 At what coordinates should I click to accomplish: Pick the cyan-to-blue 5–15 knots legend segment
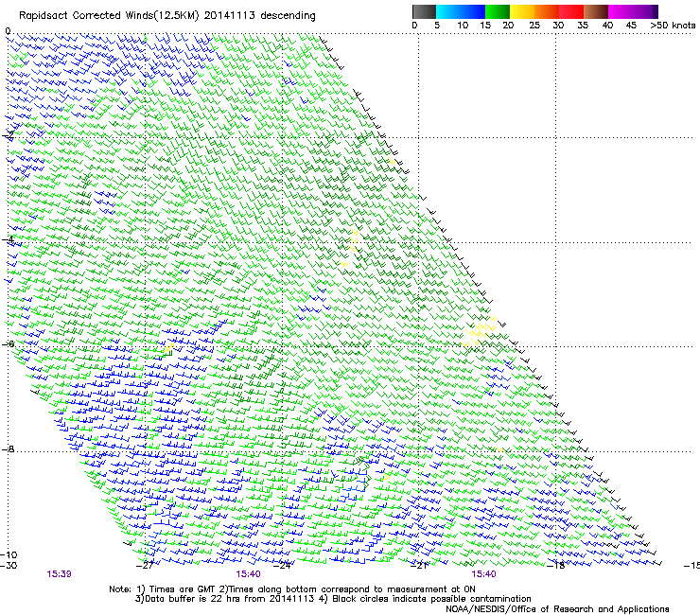click(461, 11)
